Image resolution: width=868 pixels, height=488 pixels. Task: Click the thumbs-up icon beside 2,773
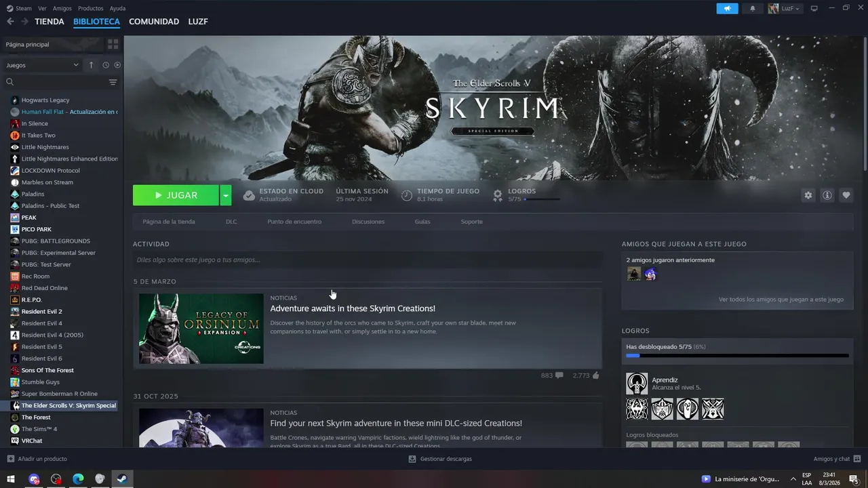[596, 375]
